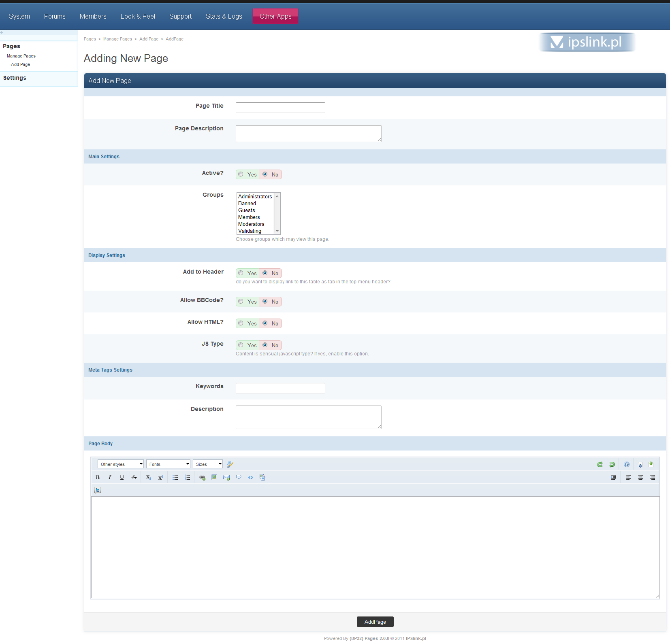The height and width of the screenshot is (644, 670).
Task: Set Active? to Yes
Action: 241,174
